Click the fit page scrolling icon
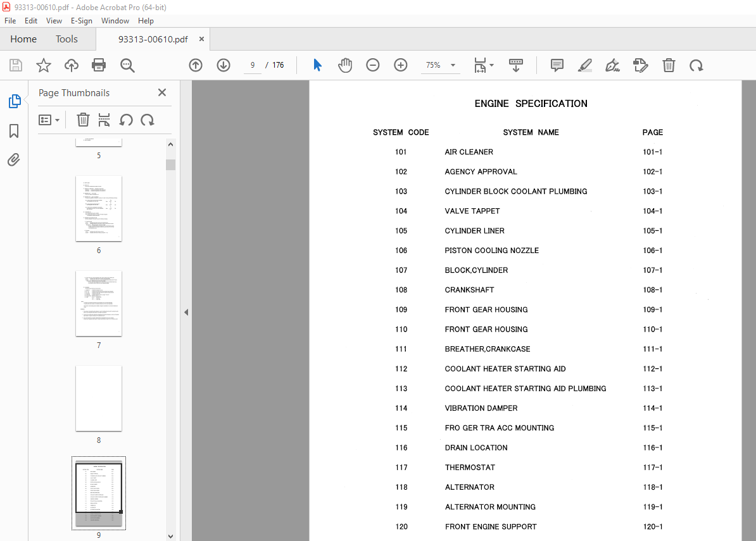This screenshot has height=541, width=756. (x=480, y=65)
